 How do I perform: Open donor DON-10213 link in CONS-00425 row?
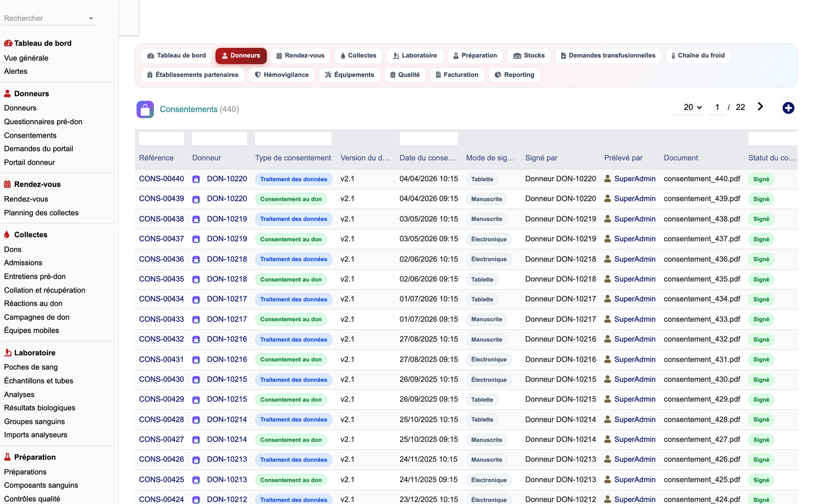(x=227, y=480)
